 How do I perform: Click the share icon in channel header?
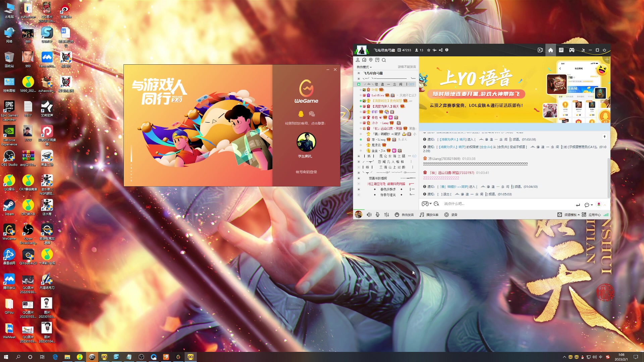pyautogui.click(x=441, y=50)
